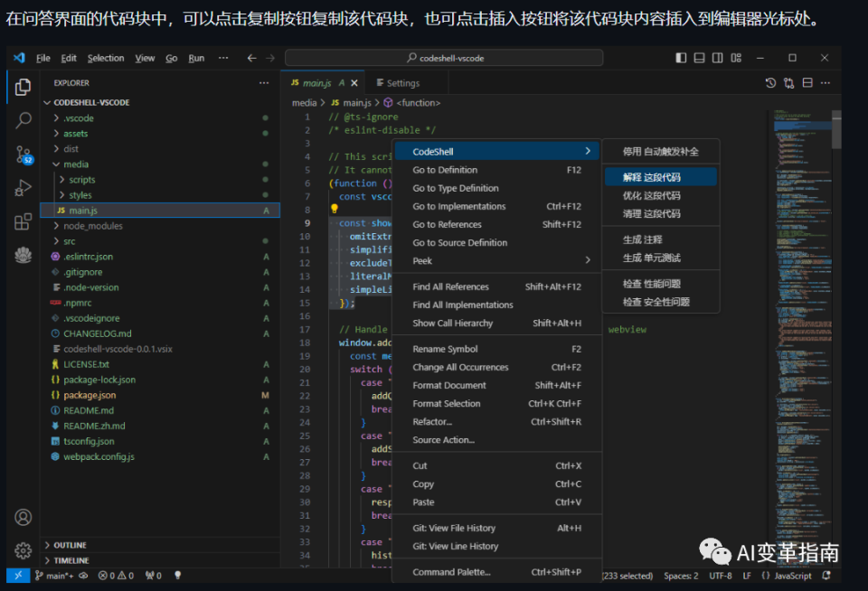Open the Extensions view
The height and width of the screenshot is (591, 868).
[x=21, y=223]
